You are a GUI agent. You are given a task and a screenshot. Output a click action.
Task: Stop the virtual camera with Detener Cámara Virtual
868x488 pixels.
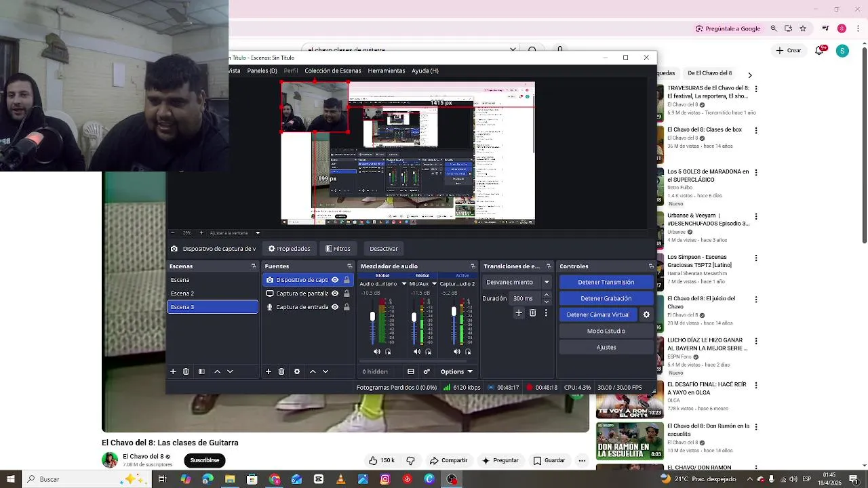point(598,314)
